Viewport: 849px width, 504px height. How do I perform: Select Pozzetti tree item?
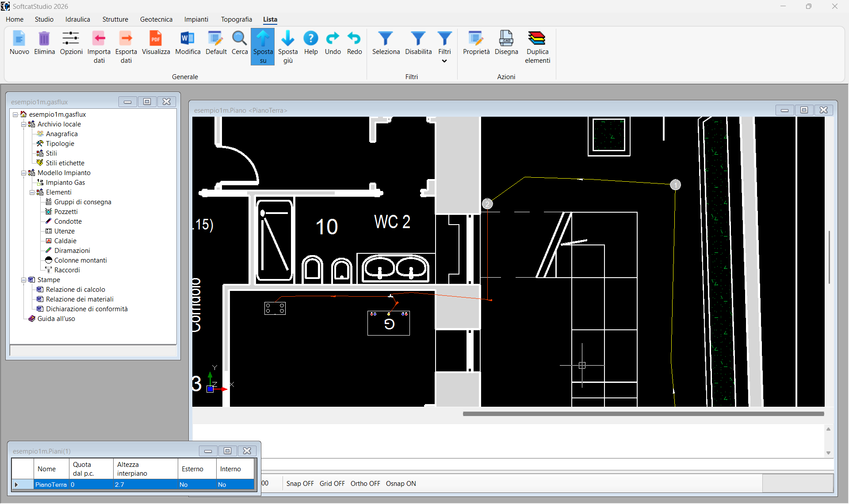point(66,212)
